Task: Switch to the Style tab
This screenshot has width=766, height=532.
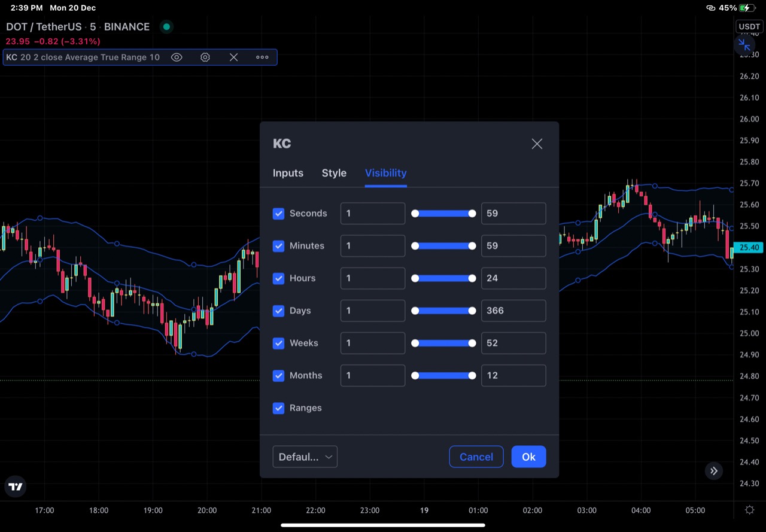Action: [334, 173]
